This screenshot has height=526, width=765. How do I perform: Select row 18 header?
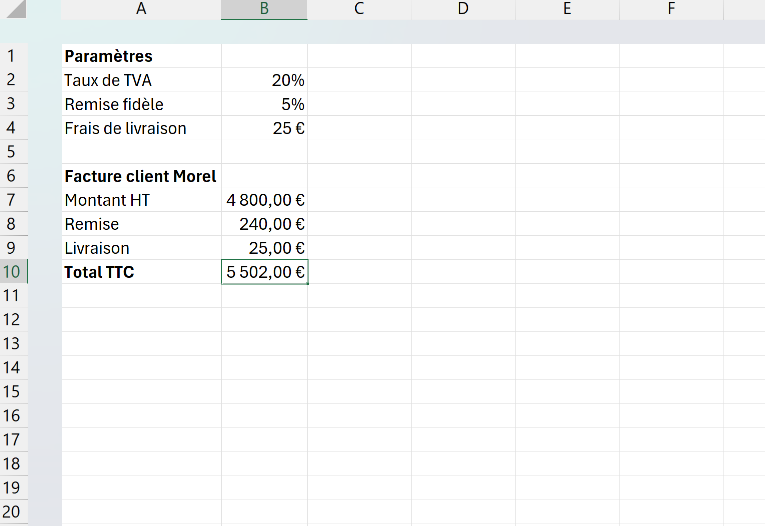tap(14, 464)
